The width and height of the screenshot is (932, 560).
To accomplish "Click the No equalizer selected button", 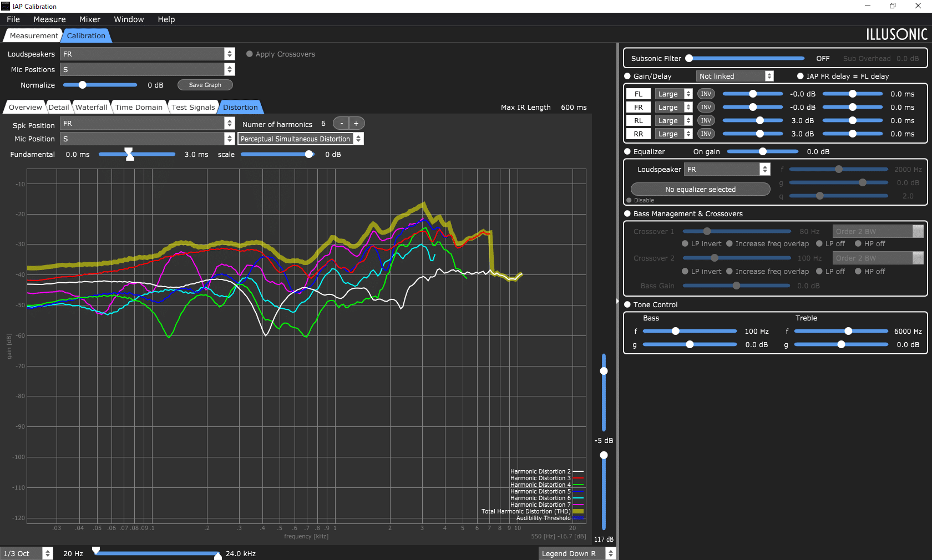I will point(701,189).
